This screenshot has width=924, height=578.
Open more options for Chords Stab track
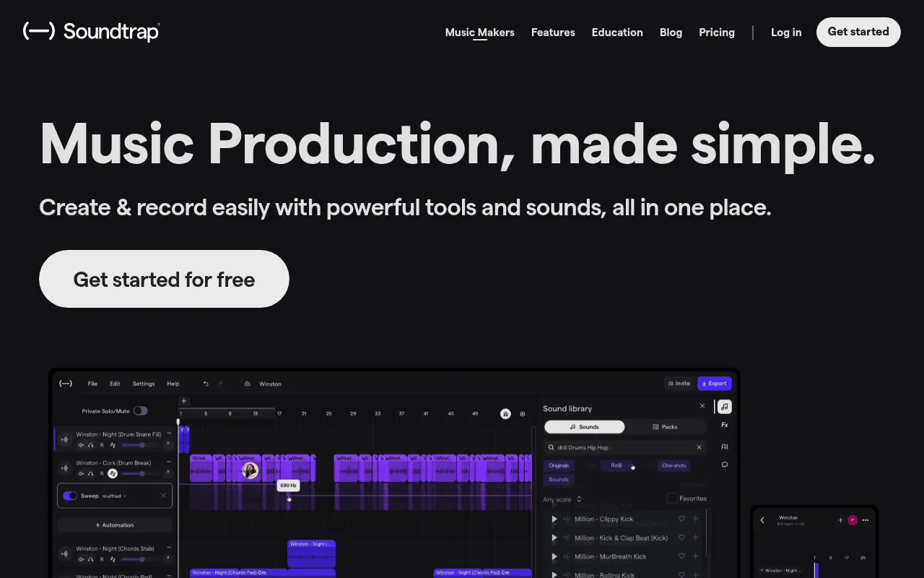[169, 548]
